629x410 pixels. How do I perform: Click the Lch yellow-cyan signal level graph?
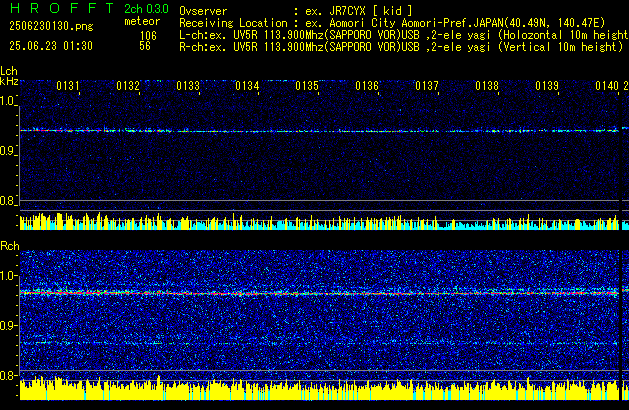[x=319, y=221]
